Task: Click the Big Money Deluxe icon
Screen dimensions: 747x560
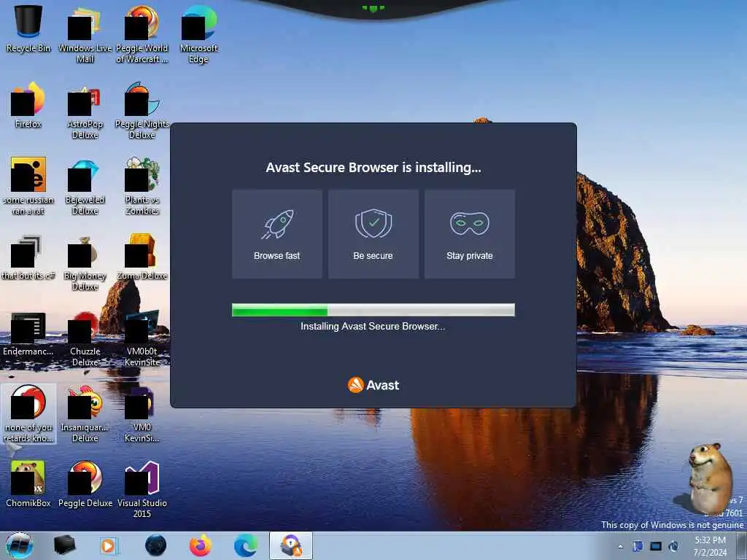Action: pyautogui.click(x=85, y=262)
